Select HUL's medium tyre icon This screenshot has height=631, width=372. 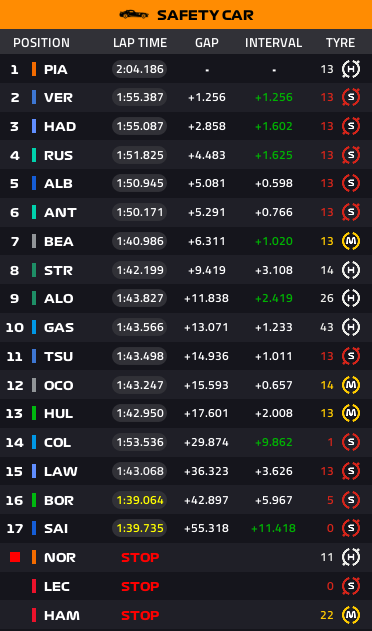pos(351,413)
